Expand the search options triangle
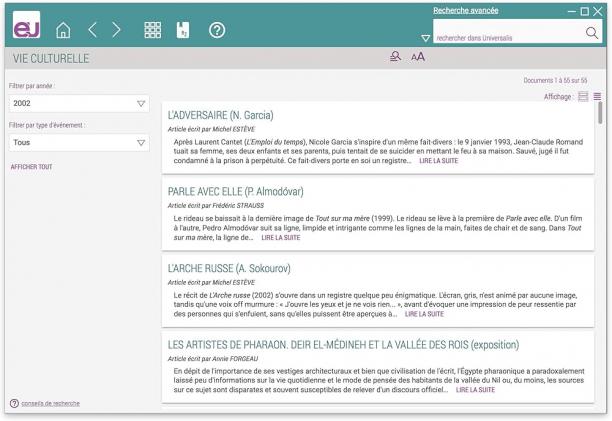Viewport: 612px width, 421px height. 425,38
